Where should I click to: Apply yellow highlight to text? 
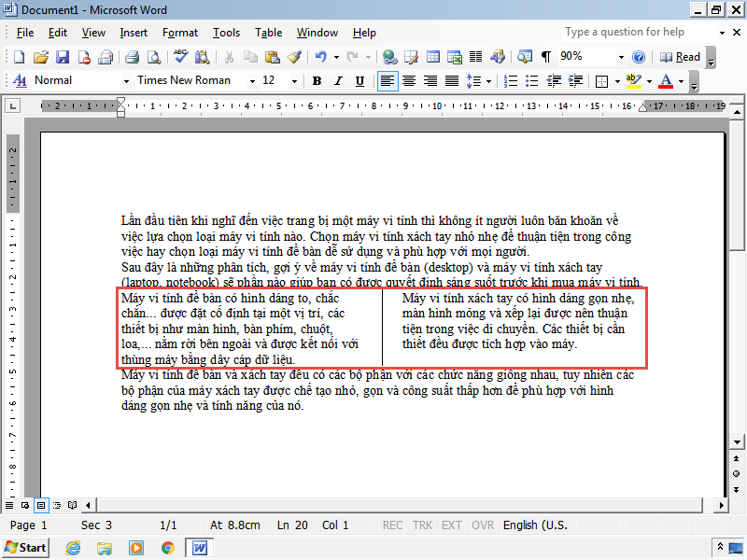[x=634, y=81]
